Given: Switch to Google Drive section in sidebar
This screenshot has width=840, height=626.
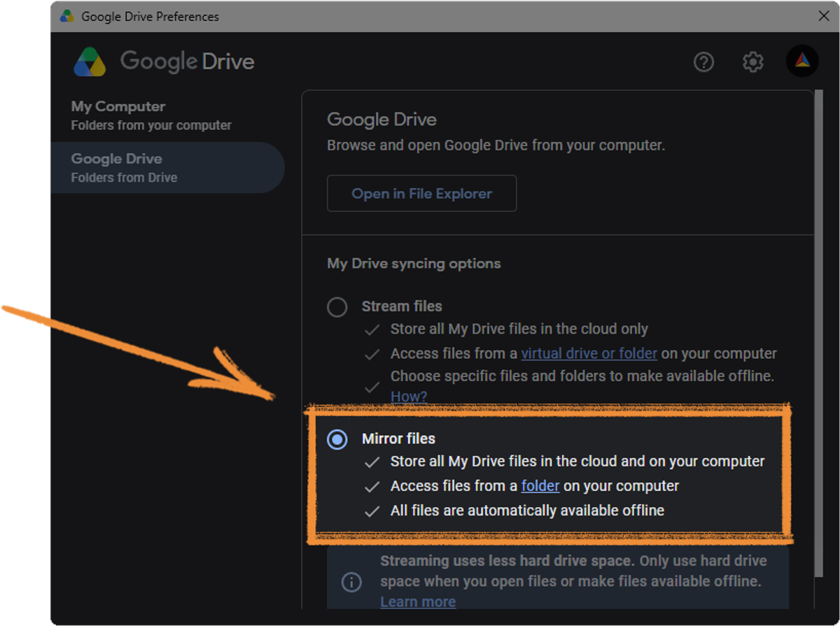Looking at the screenshot, I should (167, 168).
